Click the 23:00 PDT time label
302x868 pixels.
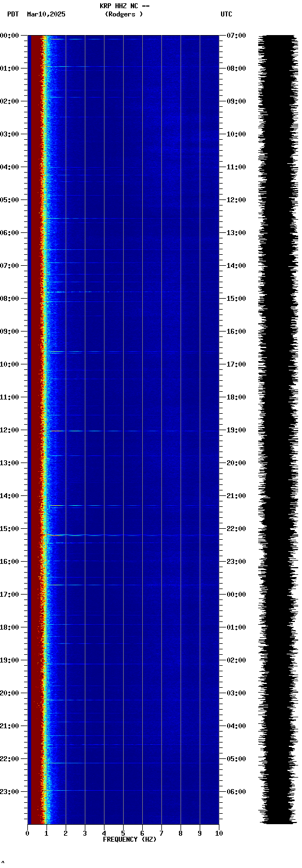coord(9,792)
